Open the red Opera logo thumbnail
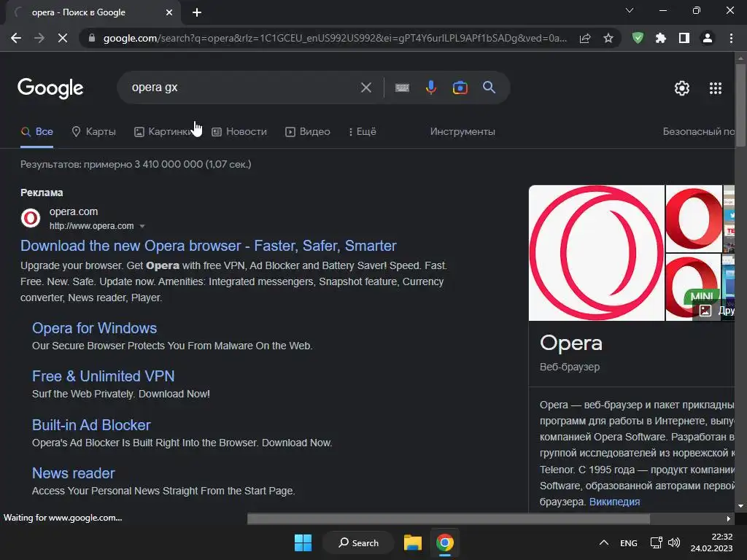747x560 pixels. click(x=694, y=219)
